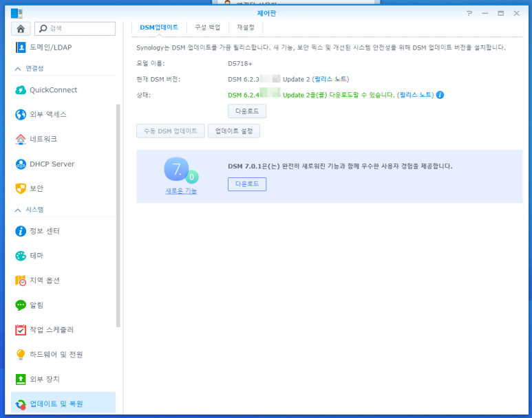The height and width of the screenshot is (418, 532).
Task: Open 테마 palette icon
Action: click(21, 256)
